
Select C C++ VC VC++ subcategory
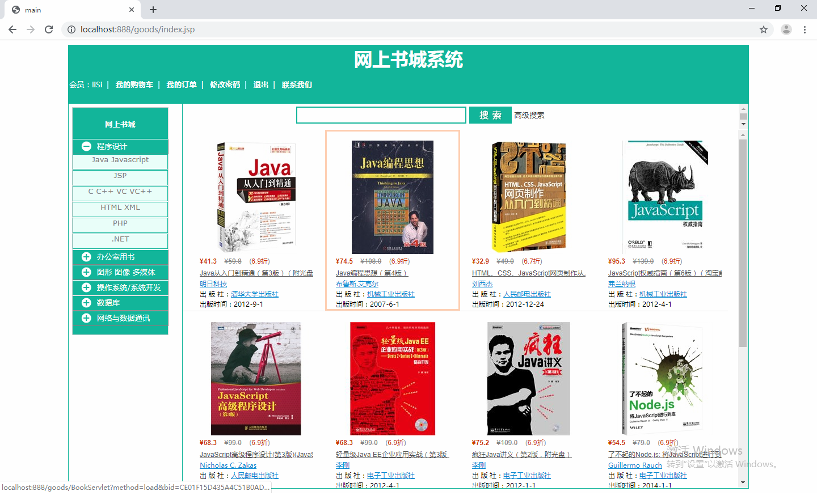click(120, 192)
